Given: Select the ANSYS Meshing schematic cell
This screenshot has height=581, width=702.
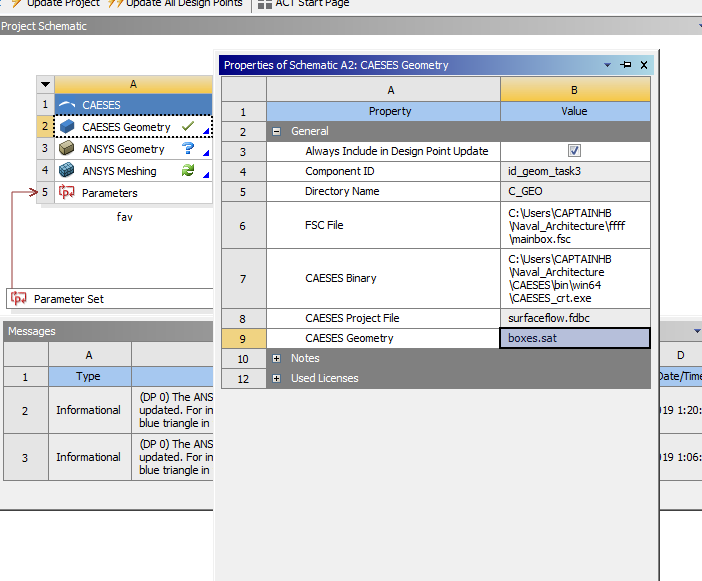Looking at the screenshot, I should (x=133, y=171).
